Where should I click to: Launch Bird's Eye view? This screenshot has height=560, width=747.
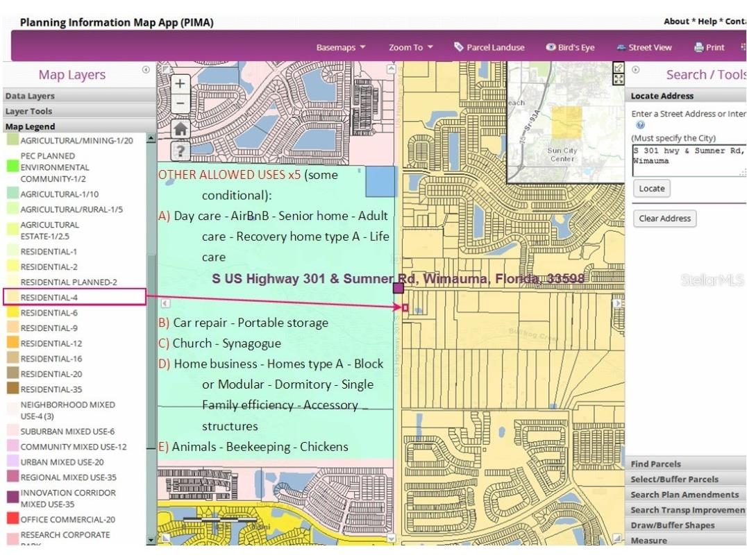(x=569, y=48)
